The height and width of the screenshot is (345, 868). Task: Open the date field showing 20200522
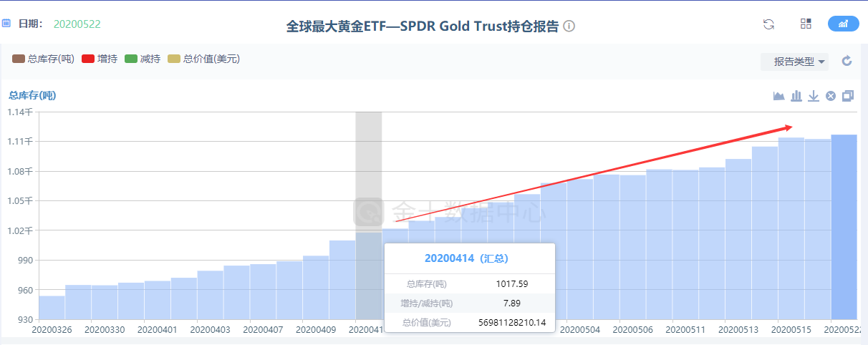tap(77, 24)
